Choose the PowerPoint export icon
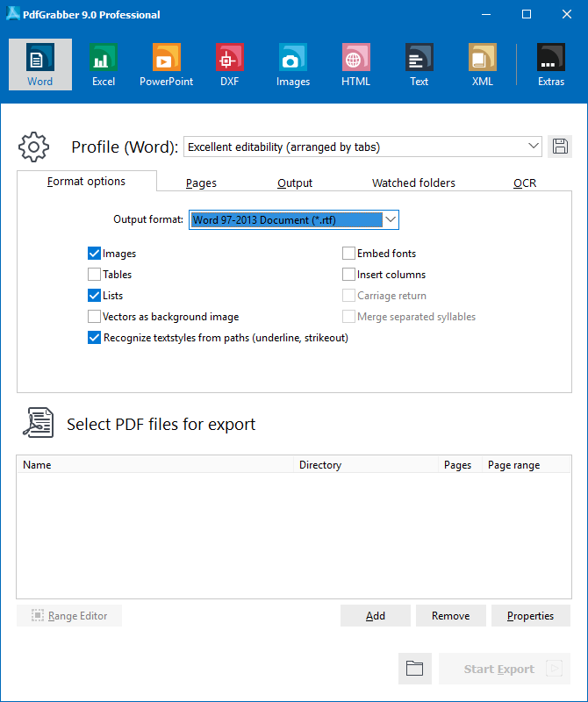The image size is (588, 702). [166, 64]
